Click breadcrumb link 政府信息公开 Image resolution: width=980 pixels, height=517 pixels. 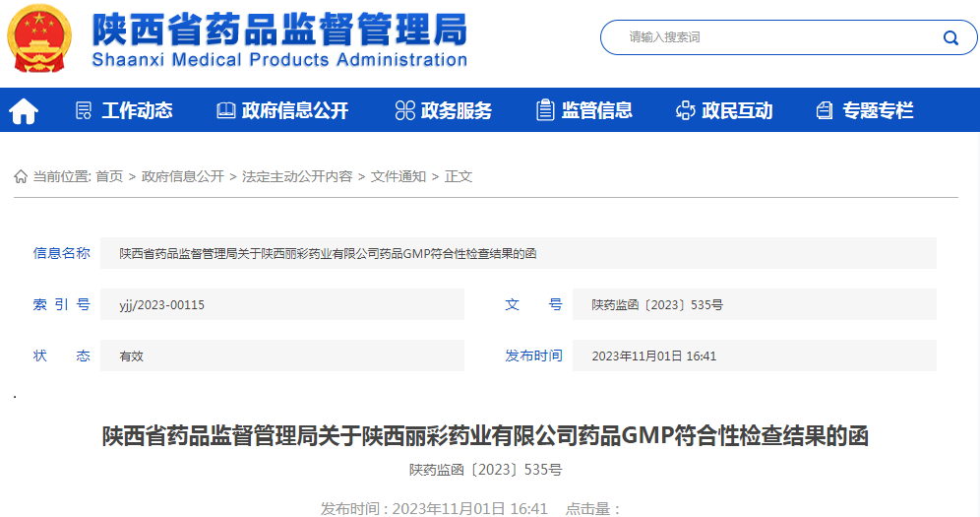tap(183, 177)
